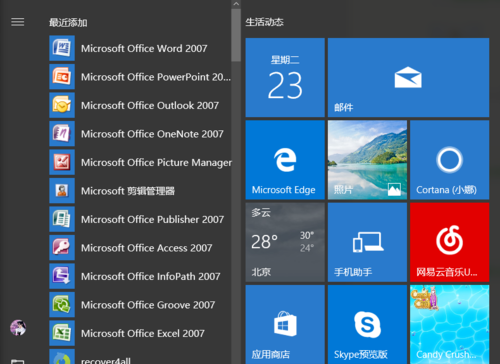Launch the Microsoft Edge tile
Image resolution: width=500 pixels, height=364 pixels.
[x=285, y=160]
